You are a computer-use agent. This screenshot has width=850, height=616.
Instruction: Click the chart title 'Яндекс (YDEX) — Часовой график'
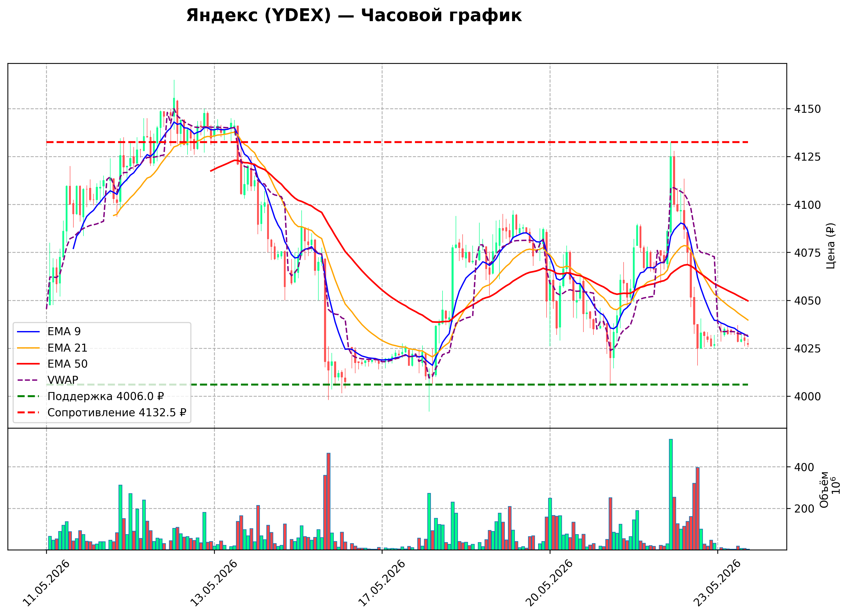tap(354, 16)
